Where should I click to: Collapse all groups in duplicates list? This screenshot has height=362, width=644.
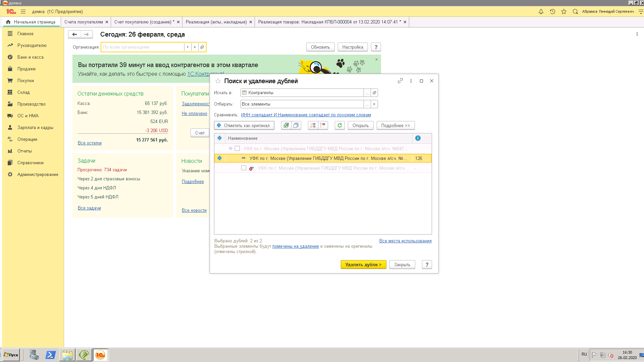pyautogui.click(x=323, y=125)
